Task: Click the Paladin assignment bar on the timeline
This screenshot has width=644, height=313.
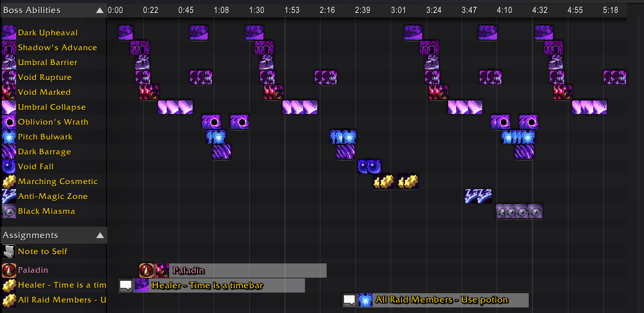Action: (x=233, y=270)
